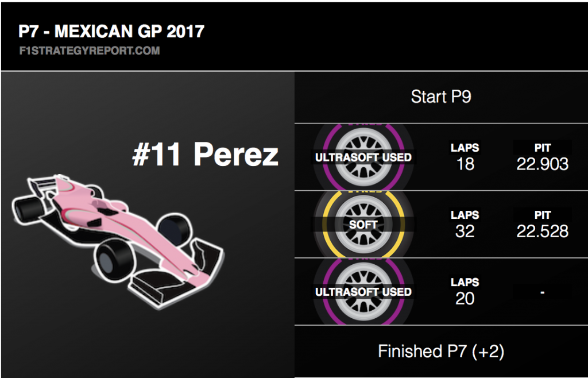Screen dimensions: 588x378
Task: Click the 22.528 pit stop time
Action: point(542,232)
